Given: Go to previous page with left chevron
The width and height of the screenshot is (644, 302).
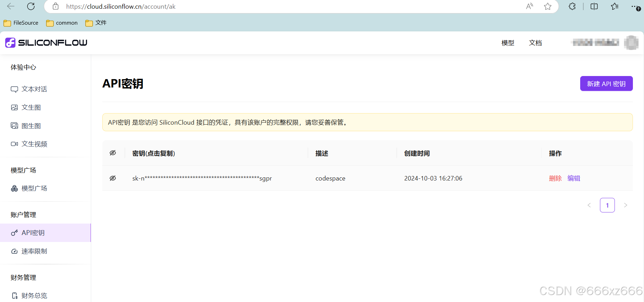Looking at the screenshot, I should [x=589, y=205].
